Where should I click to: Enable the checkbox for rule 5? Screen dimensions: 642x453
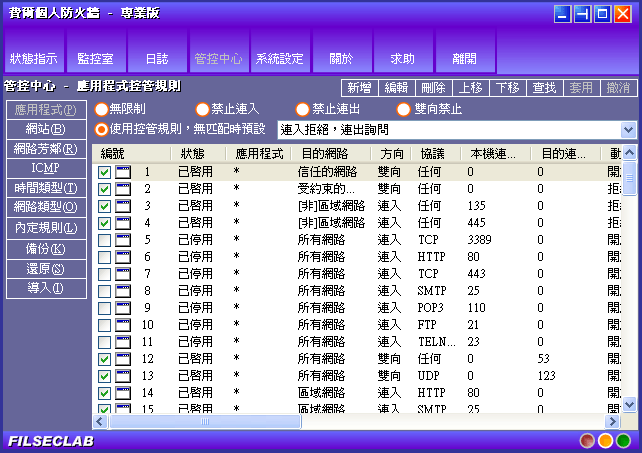coord(105,240)
